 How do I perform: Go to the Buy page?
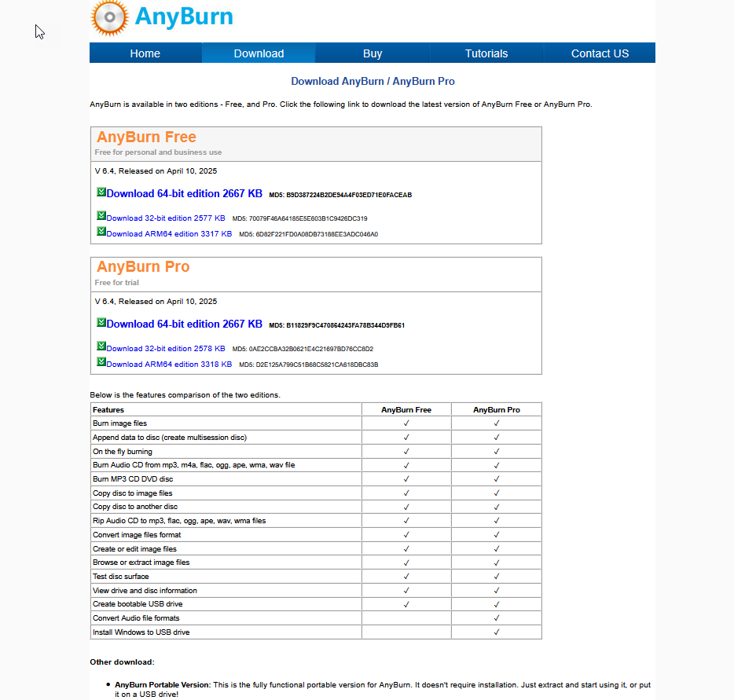[x=373, y=53]
